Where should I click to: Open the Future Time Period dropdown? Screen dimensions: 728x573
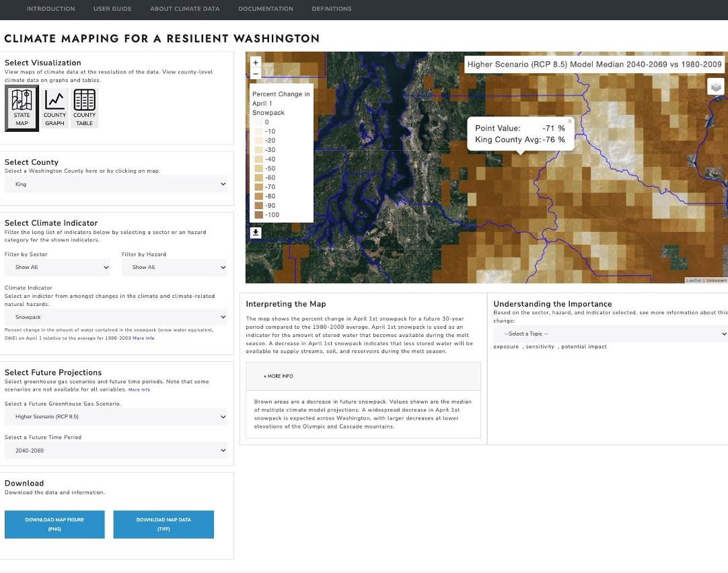[x=116, y=451]
